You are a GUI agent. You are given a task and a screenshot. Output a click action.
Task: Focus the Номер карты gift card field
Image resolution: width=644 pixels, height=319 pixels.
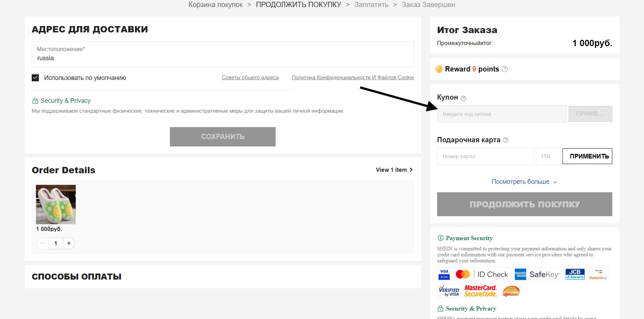click(x=485, y=156)
